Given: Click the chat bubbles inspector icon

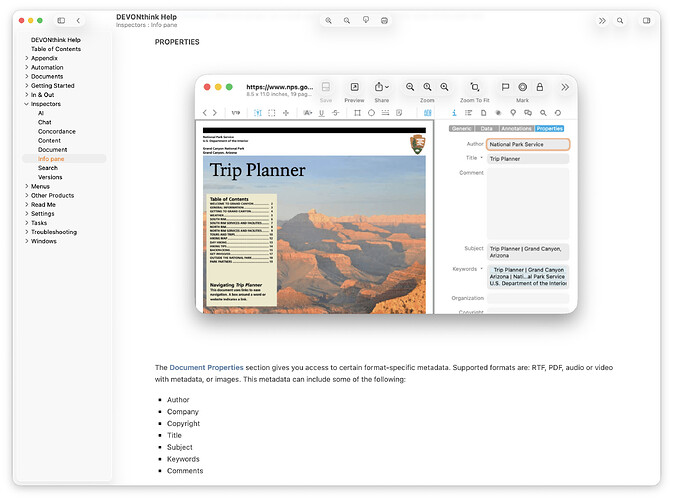Looking at the screenshot, I should pyautogui.click(x=528, y=113).
